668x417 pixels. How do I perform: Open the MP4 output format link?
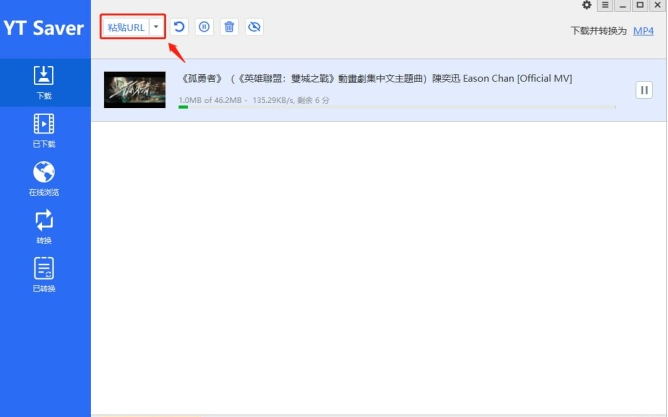643,31
